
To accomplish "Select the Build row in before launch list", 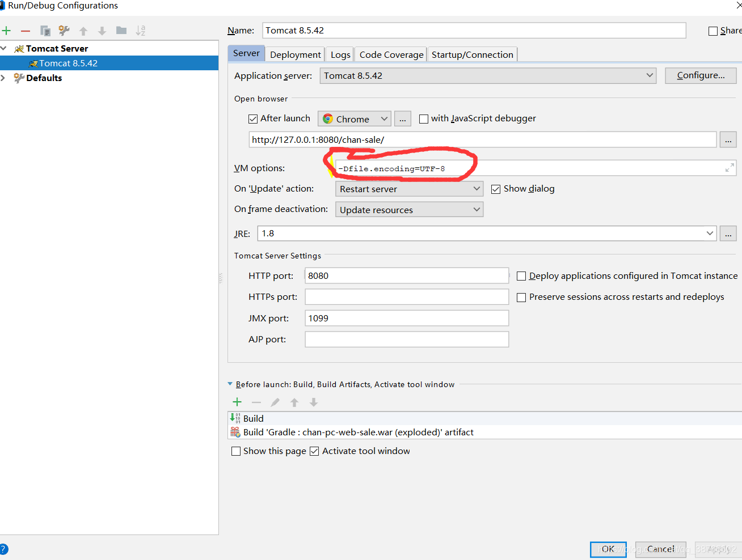I will click(484, 418).
